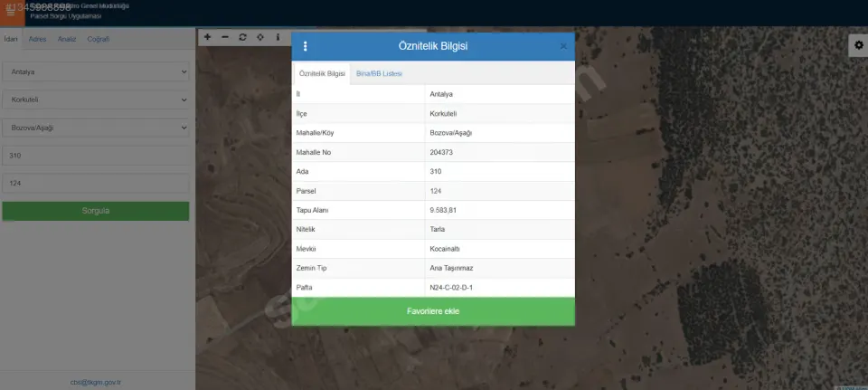Click the Sorgula button
868x390 pixels.
pyautogui.click(x=96, y=211)
